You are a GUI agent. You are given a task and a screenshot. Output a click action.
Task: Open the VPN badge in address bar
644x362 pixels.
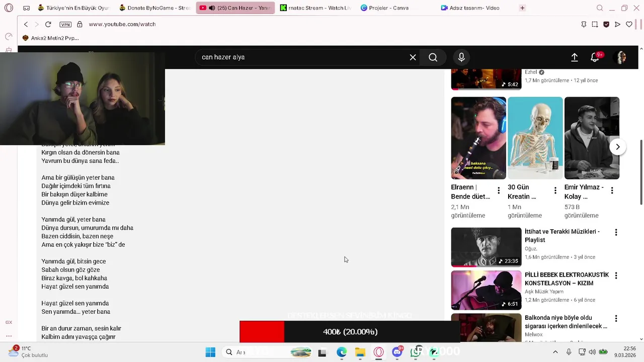pos(65,24)
